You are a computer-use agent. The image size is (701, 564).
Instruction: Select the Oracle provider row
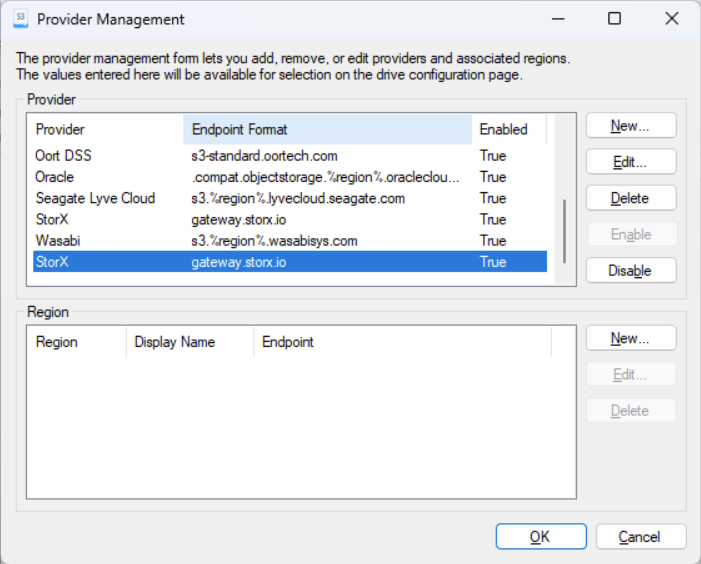click(290, 177)
